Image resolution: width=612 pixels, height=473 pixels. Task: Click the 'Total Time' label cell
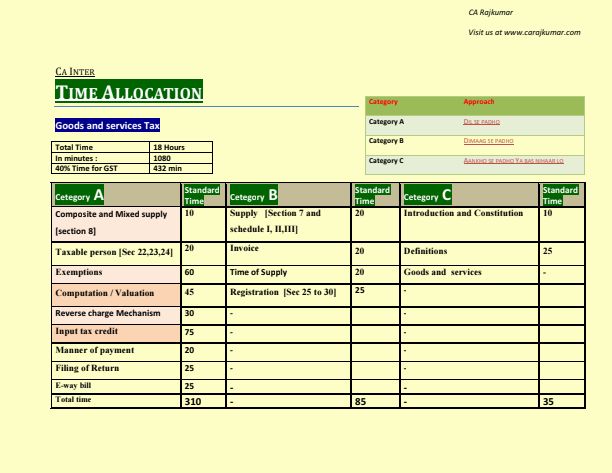coord(101,147)
